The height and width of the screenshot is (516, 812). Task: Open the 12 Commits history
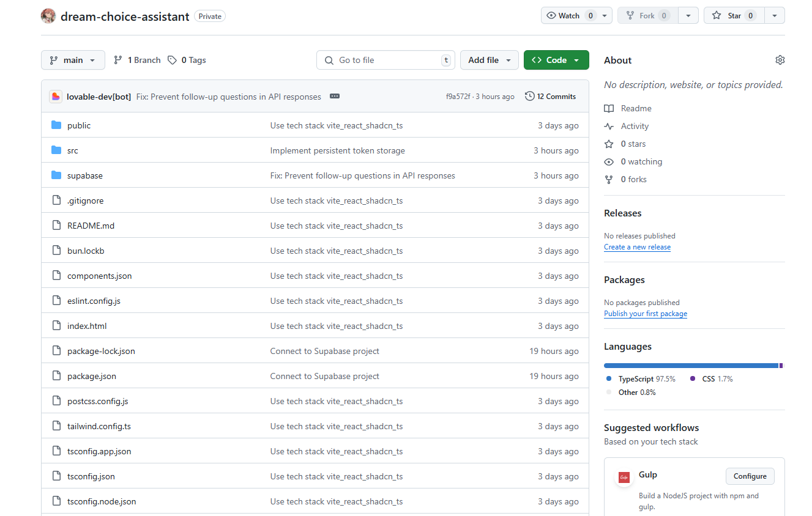pos(551,97)
